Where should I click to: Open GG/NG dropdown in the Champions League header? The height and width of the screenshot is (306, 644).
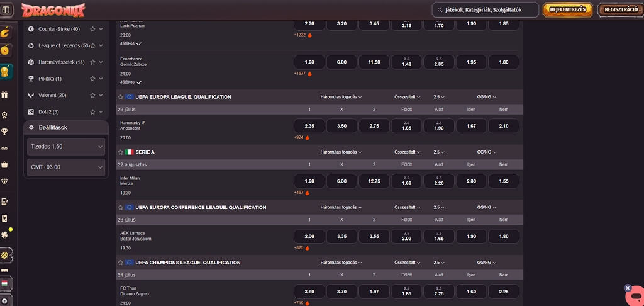coord(487,263)
